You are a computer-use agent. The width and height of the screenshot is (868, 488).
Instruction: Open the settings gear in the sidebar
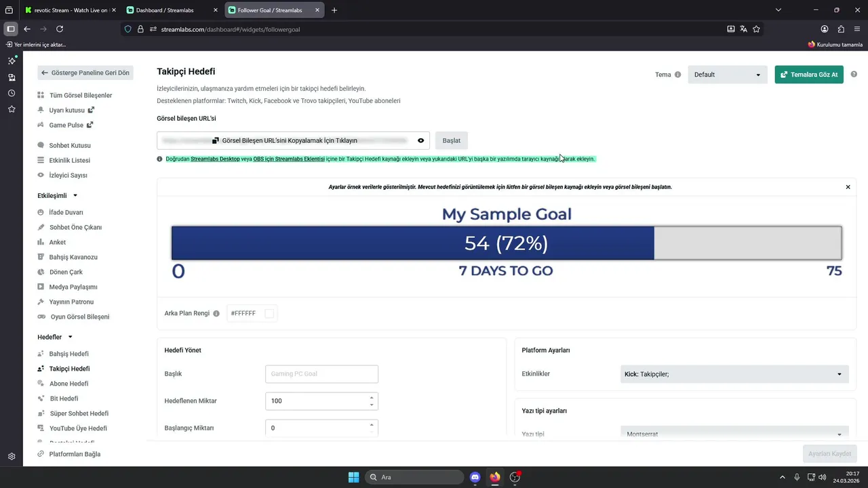coord(12,457)
